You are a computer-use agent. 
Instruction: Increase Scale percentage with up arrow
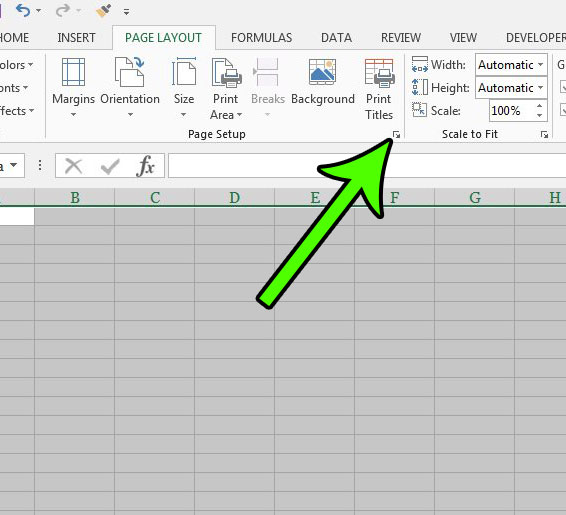coord(539,106)
